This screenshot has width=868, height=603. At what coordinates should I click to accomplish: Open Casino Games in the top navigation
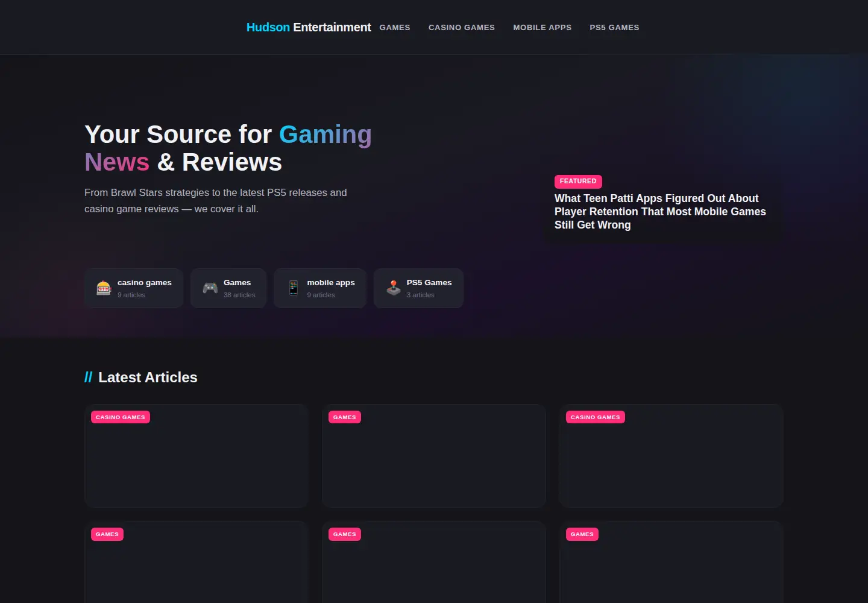[462, 28]
